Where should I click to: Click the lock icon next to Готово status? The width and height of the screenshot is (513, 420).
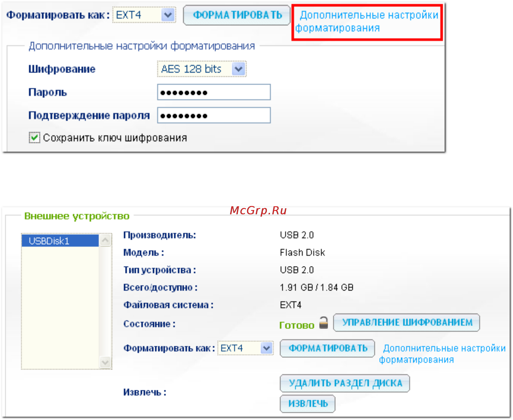point(324,323)
